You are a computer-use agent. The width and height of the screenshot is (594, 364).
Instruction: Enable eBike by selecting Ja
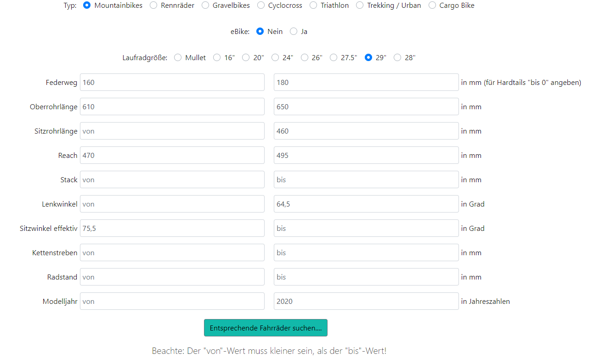(x=294, y=32)
